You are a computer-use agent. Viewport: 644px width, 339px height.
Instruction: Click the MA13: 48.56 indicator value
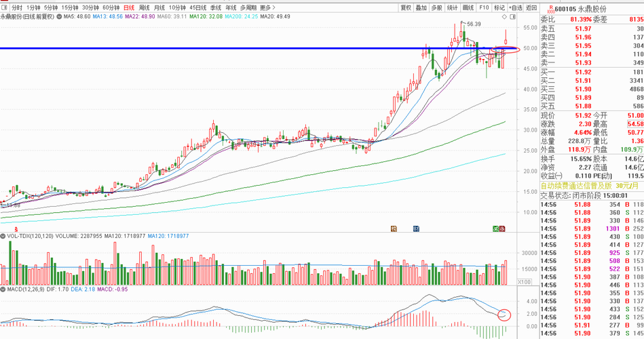[108, 17]
